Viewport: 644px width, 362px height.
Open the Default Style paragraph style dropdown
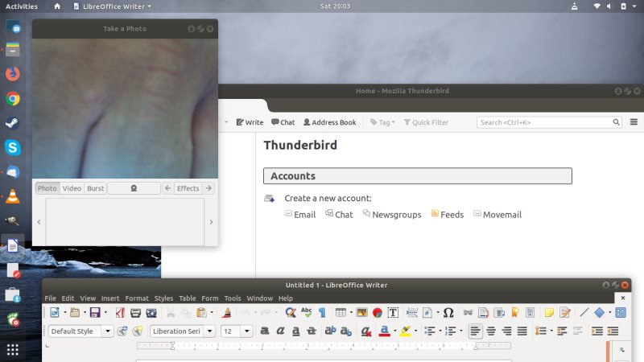click(x=108, y=331)
